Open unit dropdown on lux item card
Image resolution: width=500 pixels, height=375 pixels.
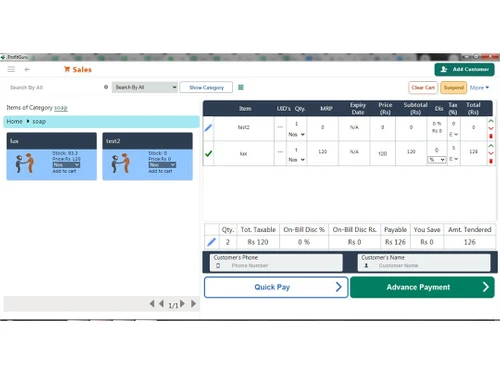pos(66,165)
